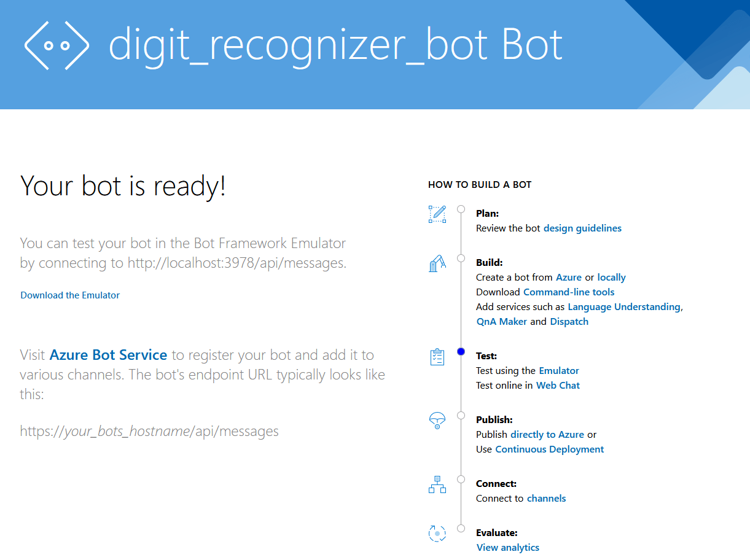The image size is (750, 560).
Task: Click the 'Publish:' step label
Action: point(494,420)
